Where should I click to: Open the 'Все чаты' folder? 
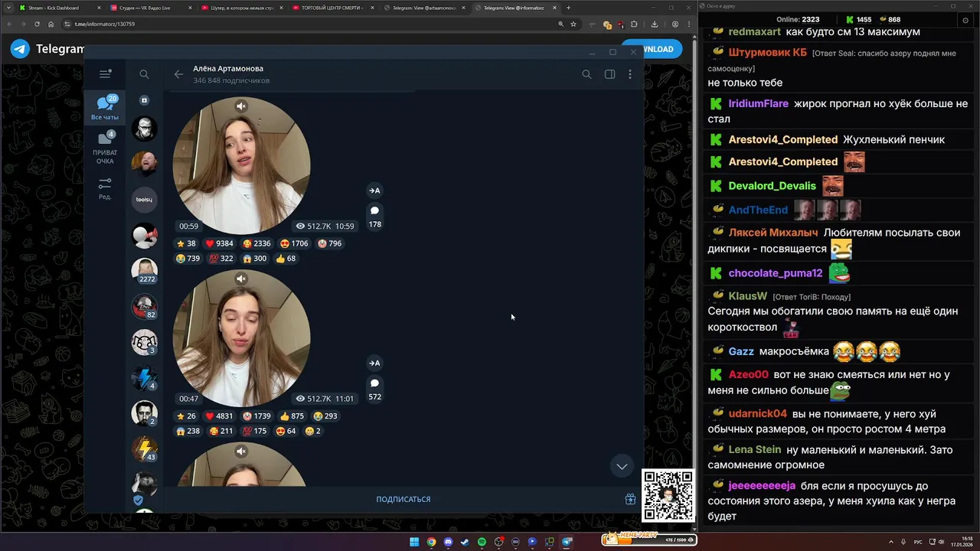tap(105, 108)
